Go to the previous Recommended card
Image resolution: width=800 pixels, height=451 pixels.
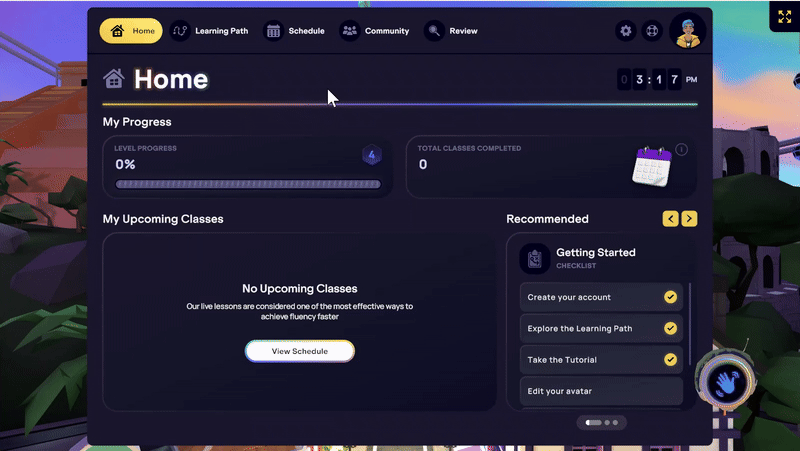(670, 219)
